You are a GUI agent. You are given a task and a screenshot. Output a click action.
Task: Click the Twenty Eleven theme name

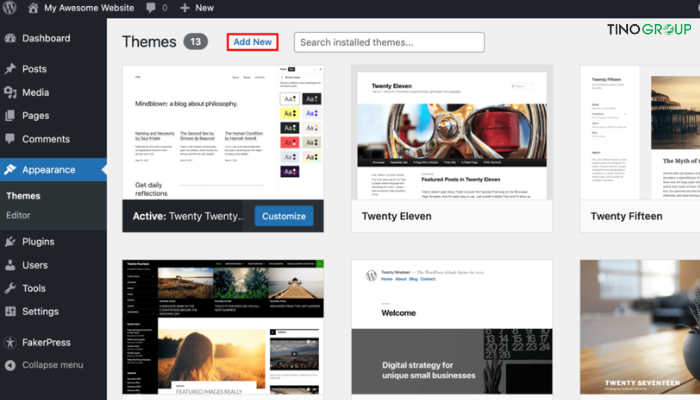tap(396, 216)
